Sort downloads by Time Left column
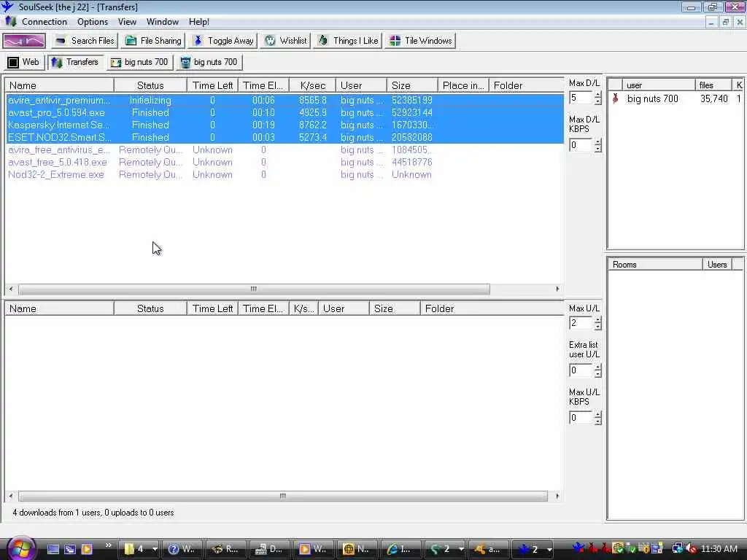This screenshot has width=747, height=560. [x=212, y=86]
